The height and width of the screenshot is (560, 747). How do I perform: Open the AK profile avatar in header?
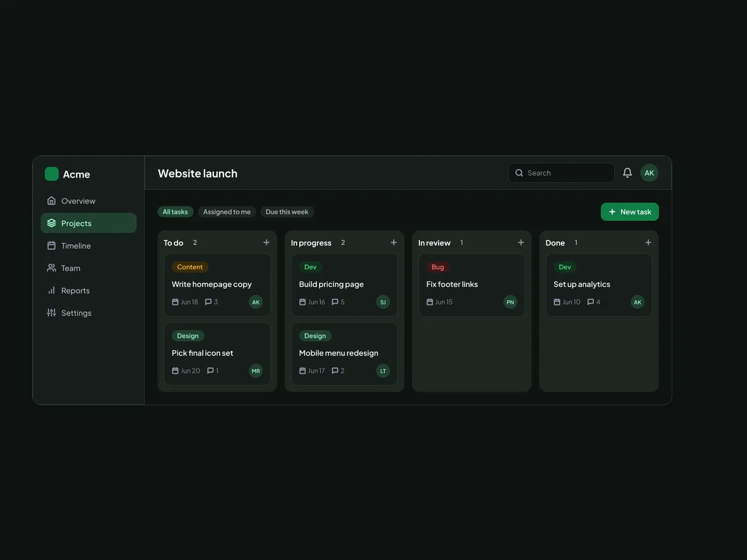tap(649, 173)
